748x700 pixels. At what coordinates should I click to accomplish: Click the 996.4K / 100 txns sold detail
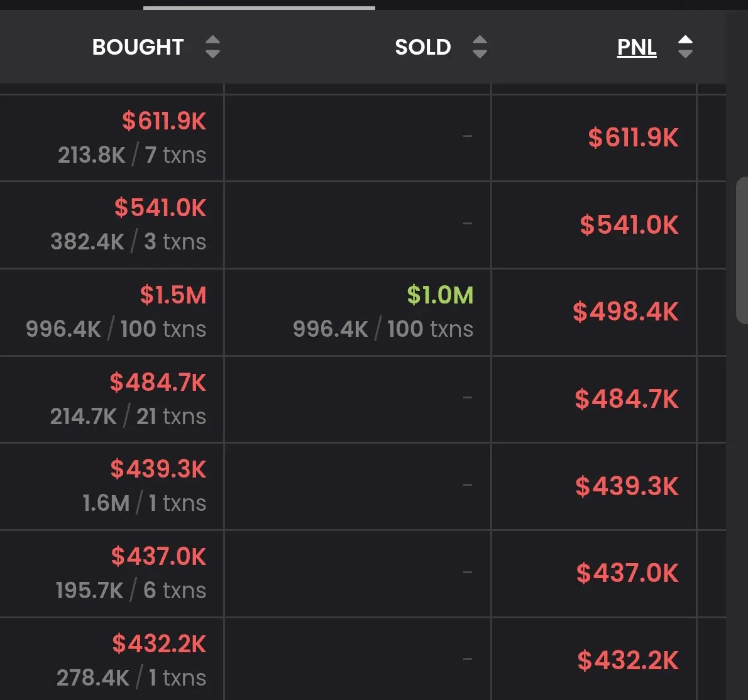tap(383, 329)
